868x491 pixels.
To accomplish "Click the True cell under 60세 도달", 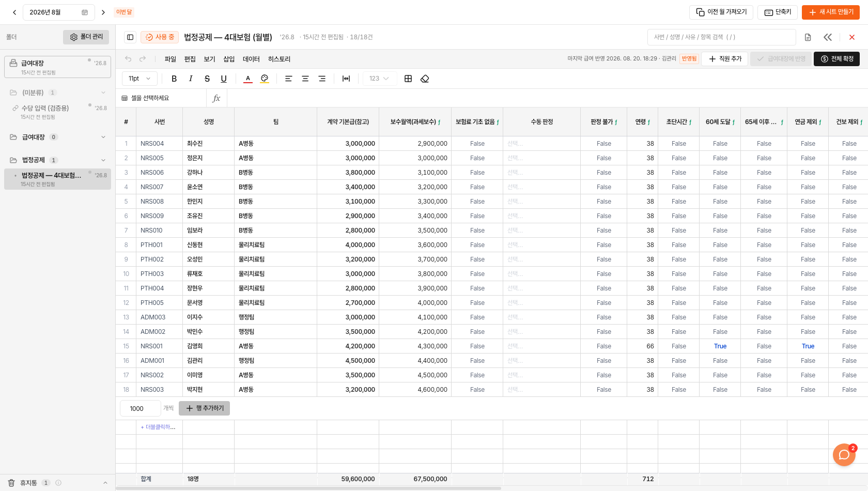I will [x=720, y=346].
